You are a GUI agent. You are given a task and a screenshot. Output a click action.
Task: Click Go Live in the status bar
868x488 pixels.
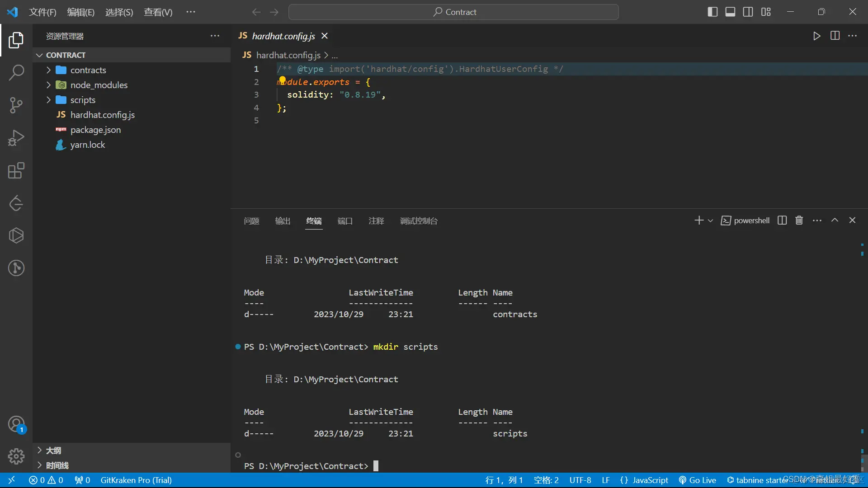pos(698,480)
